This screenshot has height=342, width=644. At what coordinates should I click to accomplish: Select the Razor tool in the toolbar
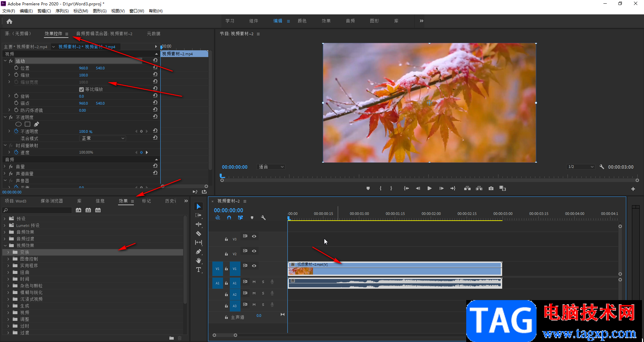pyautogui.click(x=199, y=233)
